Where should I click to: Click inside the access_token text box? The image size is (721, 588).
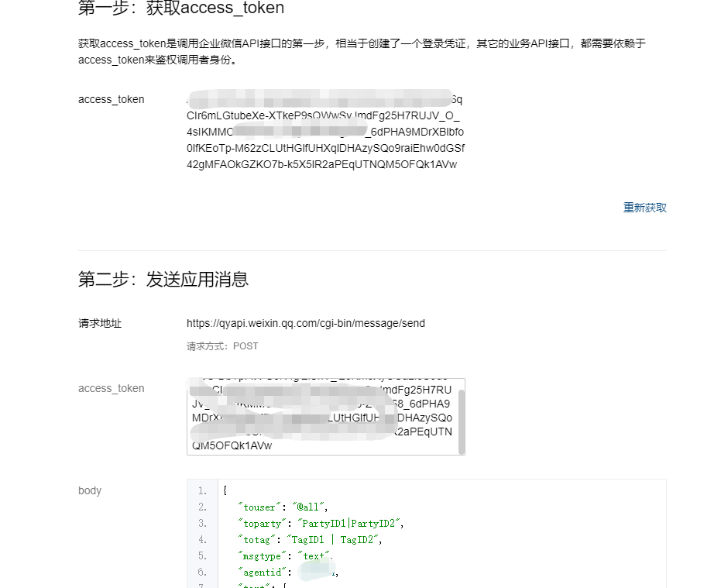click(325, 417)
